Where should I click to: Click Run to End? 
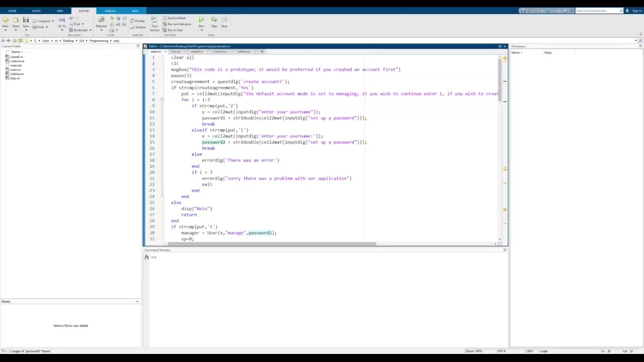pos(173,30)
